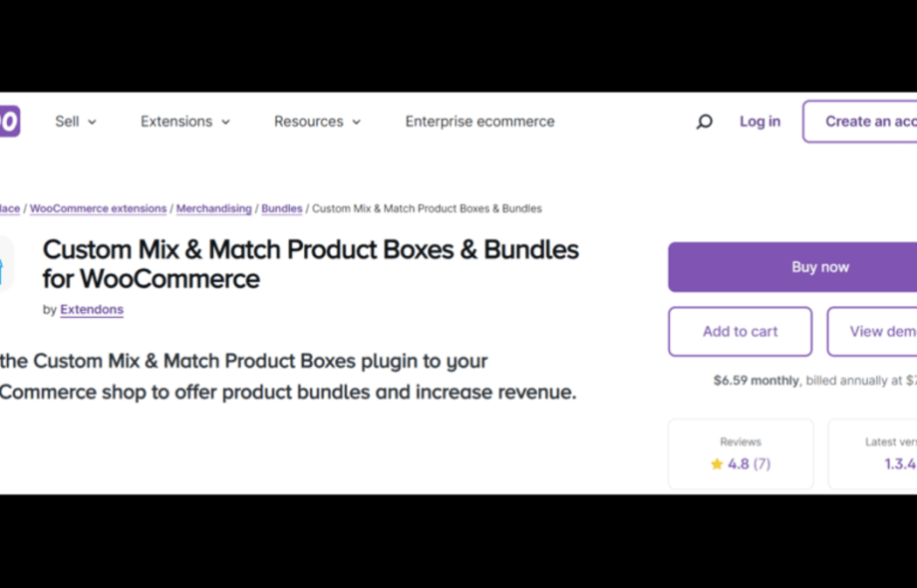Open the Merchandising breadcrumb link
The height and width of the screenshot is (588, 917).
(x=213, y=208)
